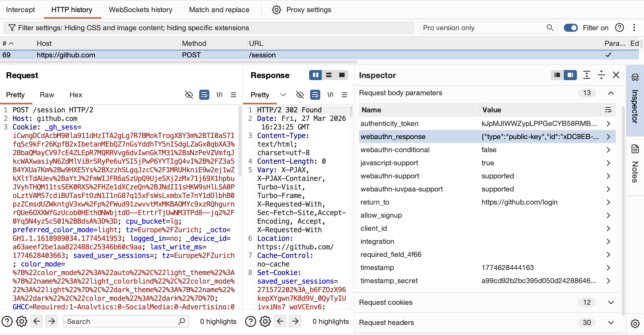644x335 pixels.
Task: Expand javascript-support parameter details
Action: pyautogui.click(x=608, y=163)
